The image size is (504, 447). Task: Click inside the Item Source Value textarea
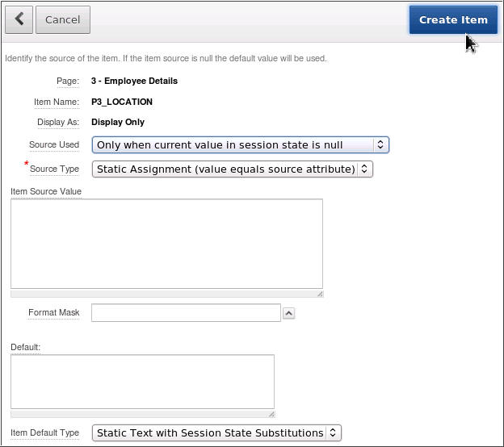tap(166, 243)
